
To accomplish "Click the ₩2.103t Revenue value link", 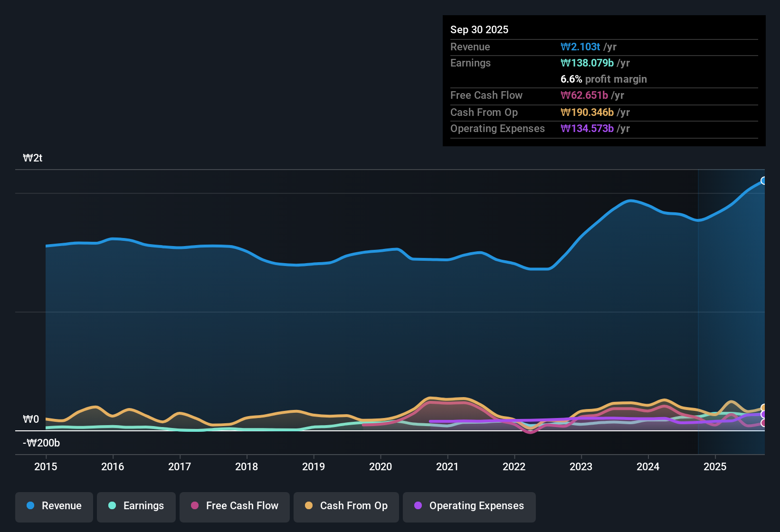I will 581,47.
